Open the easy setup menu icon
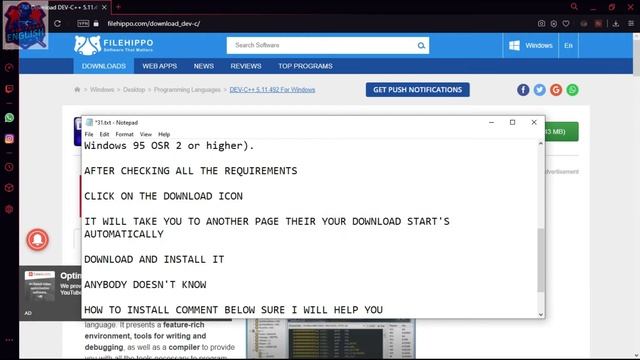 (x=631, y=24)
